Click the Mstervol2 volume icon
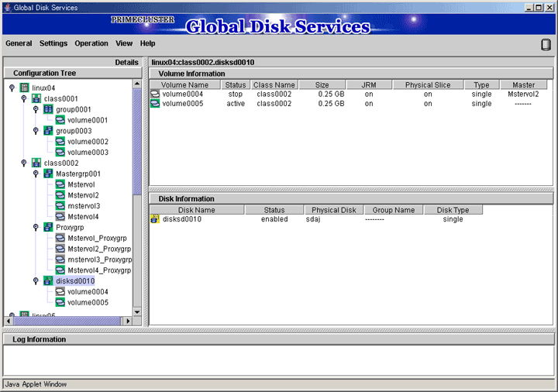This screenshot has width=558, height=392. 60,195
